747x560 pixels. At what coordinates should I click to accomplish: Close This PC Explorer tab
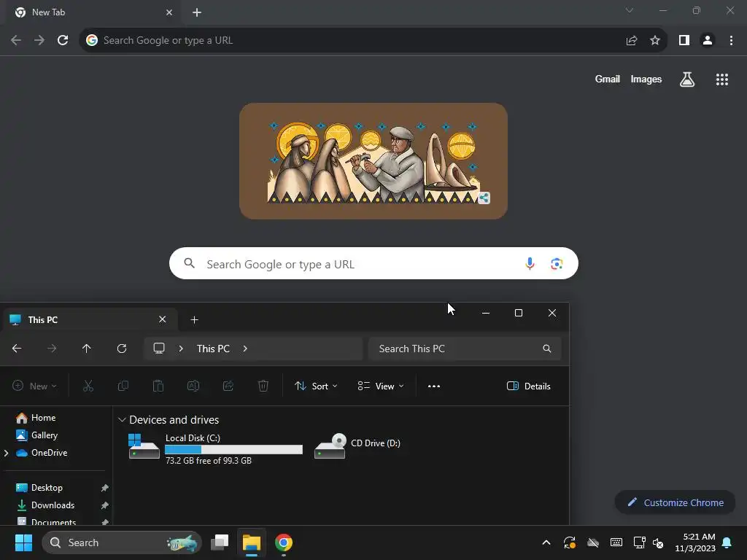pyautogui.click(x=163, y=319)
